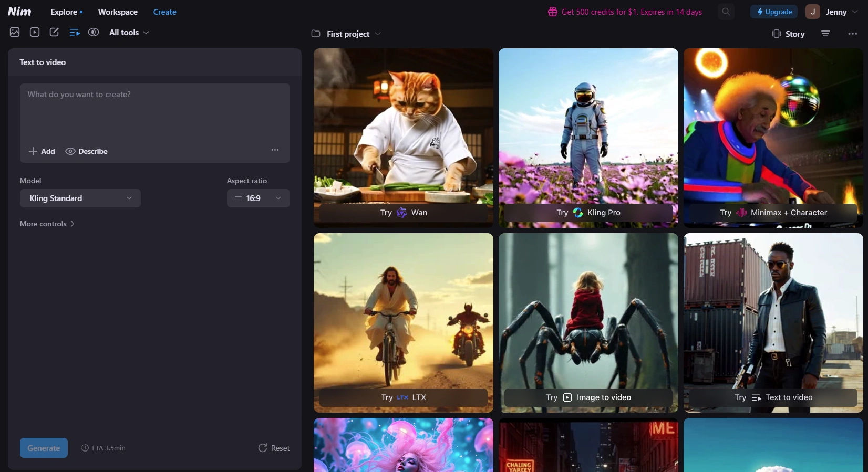Click the folder icon beside First project
Image resolution: width=868 pixels, height=472 pixels.
pos(316,34)
